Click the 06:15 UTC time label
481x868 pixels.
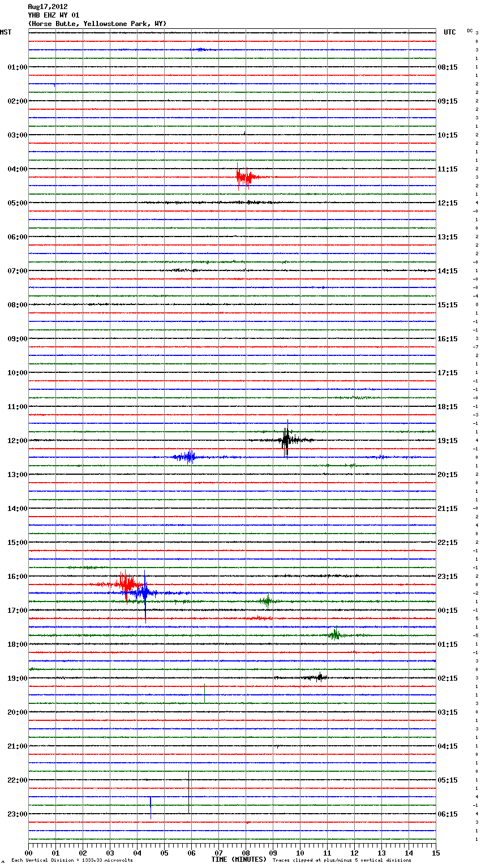448,814
